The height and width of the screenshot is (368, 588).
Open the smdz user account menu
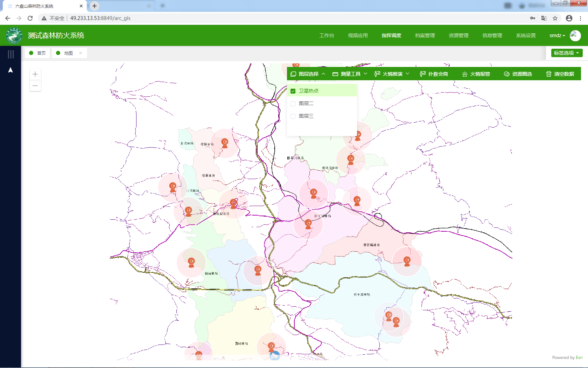(x=557, y=35)
